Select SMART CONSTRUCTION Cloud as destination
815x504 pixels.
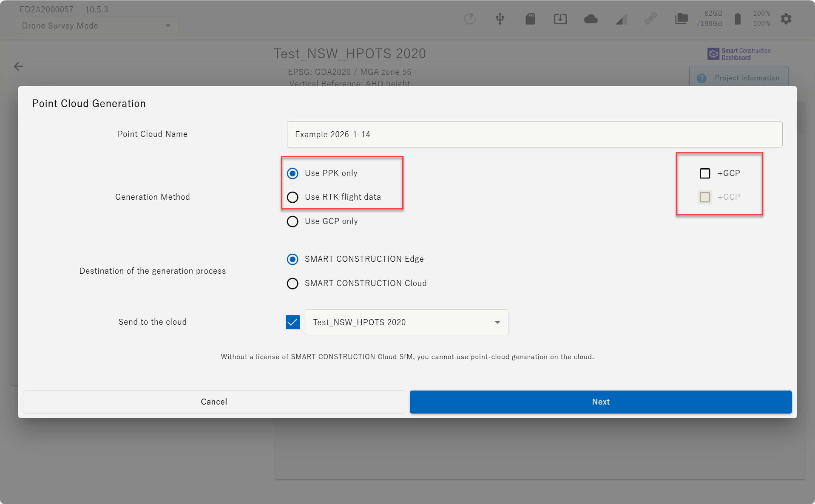tap(292, 283)
